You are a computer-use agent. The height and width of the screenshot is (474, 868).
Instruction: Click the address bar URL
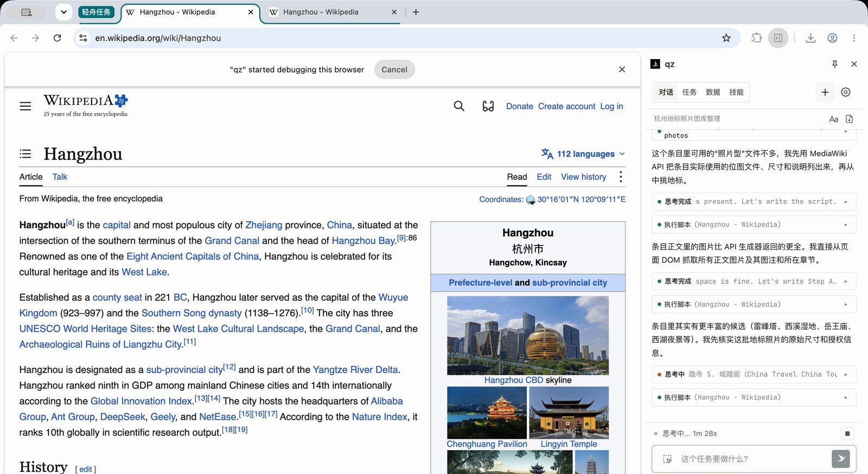pyautogui.click(x=158, y=38)
